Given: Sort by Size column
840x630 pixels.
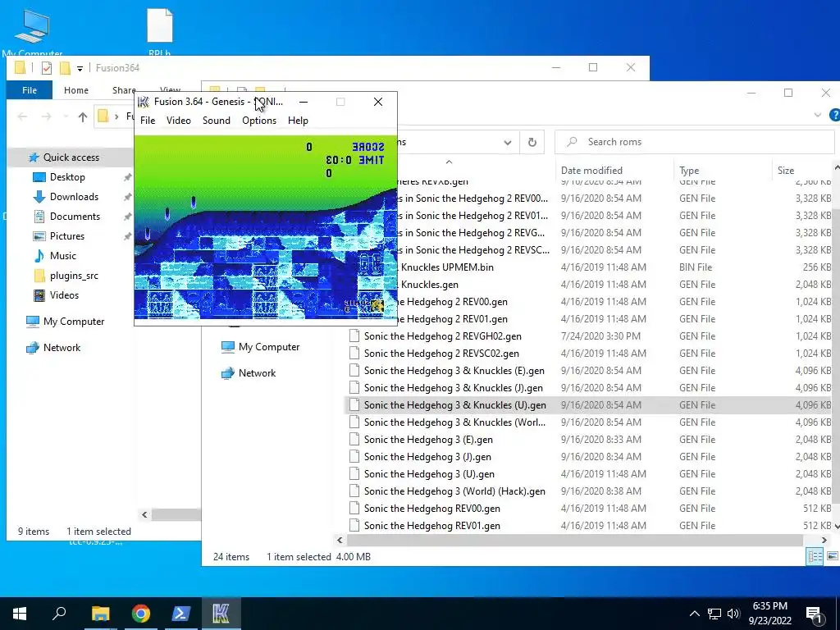Looking at the screenshot, I should pos(786,171).
